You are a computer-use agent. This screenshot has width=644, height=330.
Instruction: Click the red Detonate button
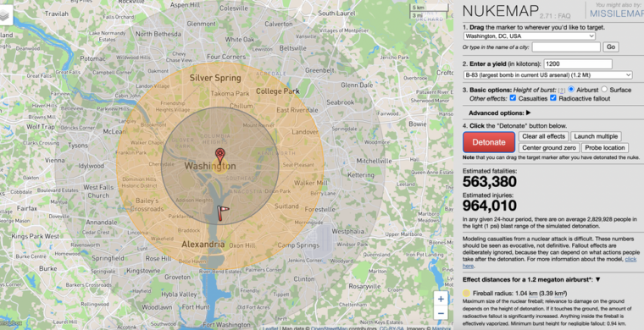[x=489, y=142]
